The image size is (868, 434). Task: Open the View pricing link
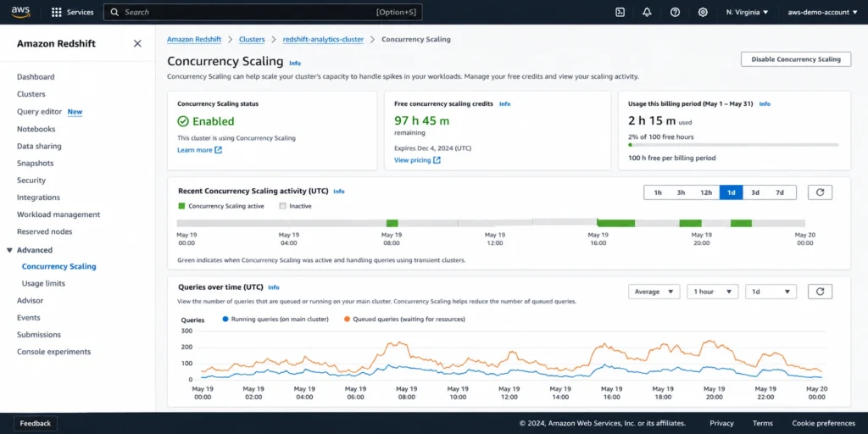413,160
